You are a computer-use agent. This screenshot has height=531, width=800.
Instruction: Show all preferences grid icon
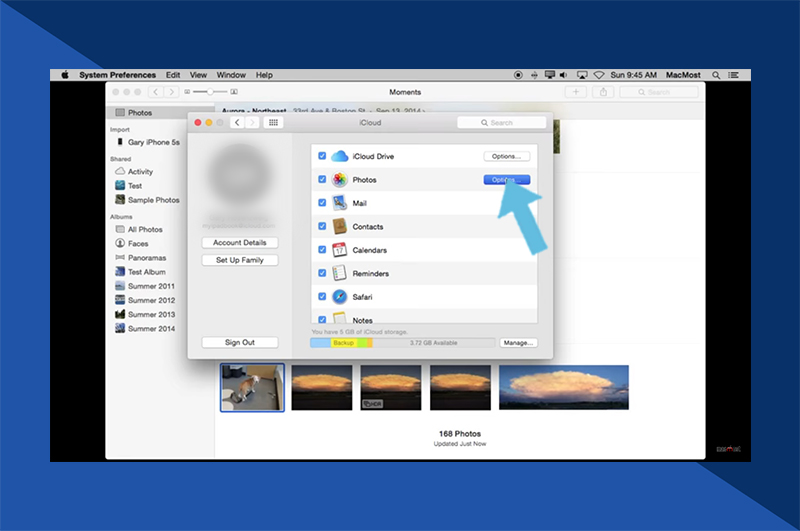(x=273, y=122)
